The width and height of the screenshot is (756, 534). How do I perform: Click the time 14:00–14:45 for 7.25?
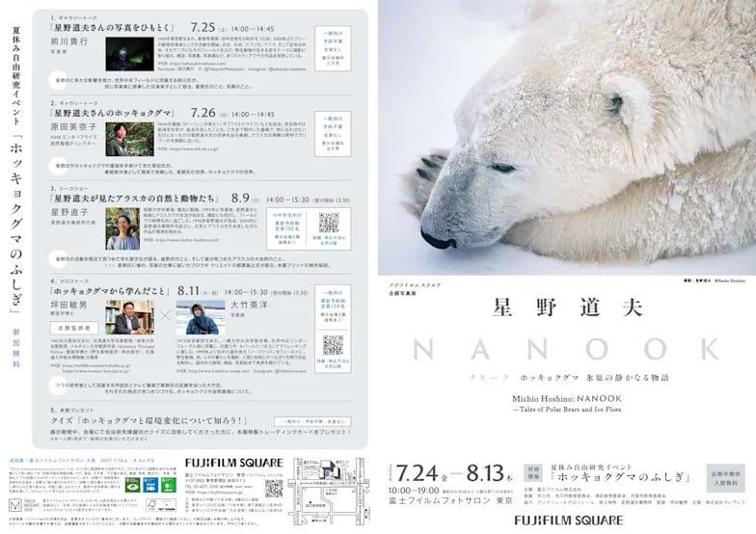[x=253, y=29]
